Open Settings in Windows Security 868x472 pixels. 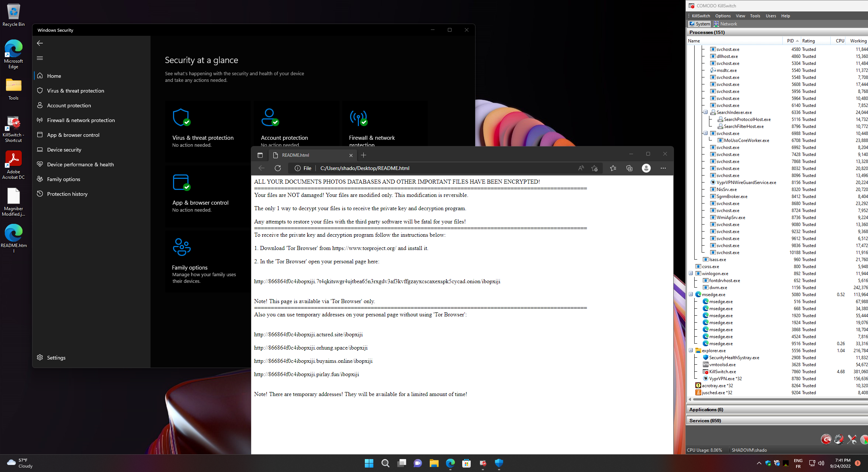56,358
